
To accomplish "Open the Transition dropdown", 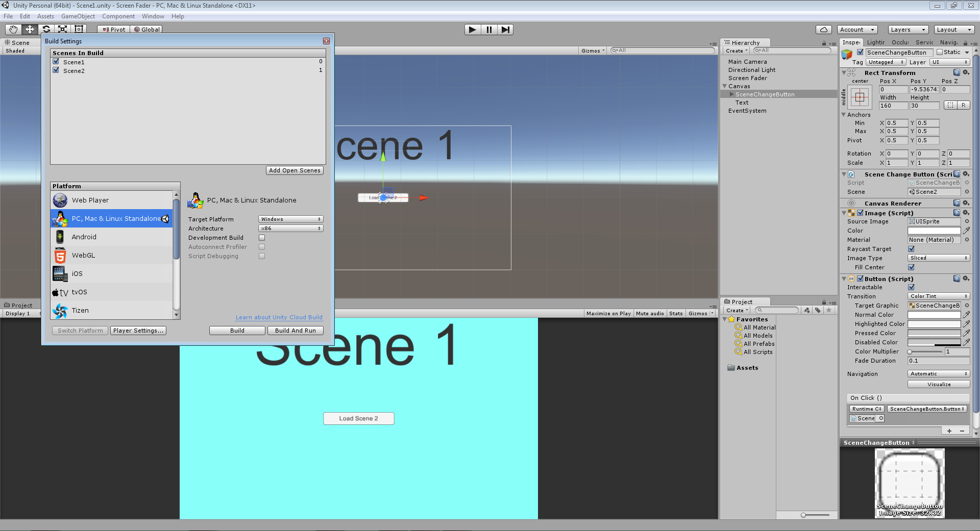I will pos(939,296).
